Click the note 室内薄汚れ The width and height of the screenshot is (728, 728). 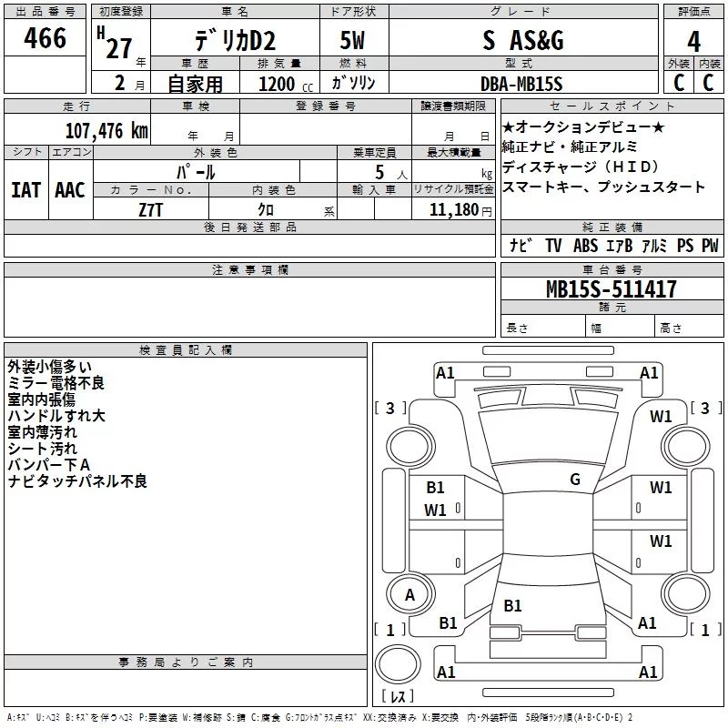42,432
